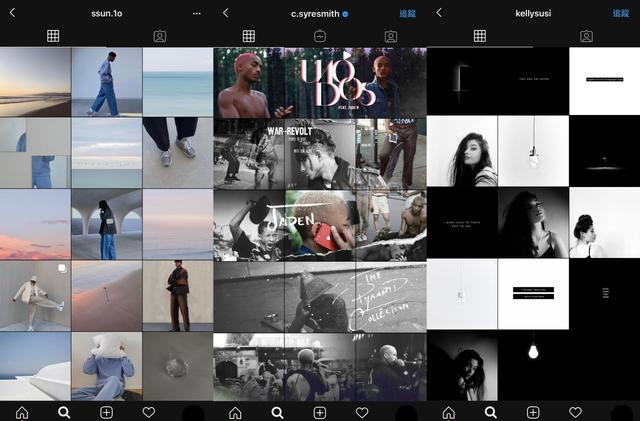
Task: Open c.syresmith Pyramid Collection post
Action: tap(391, 296)
